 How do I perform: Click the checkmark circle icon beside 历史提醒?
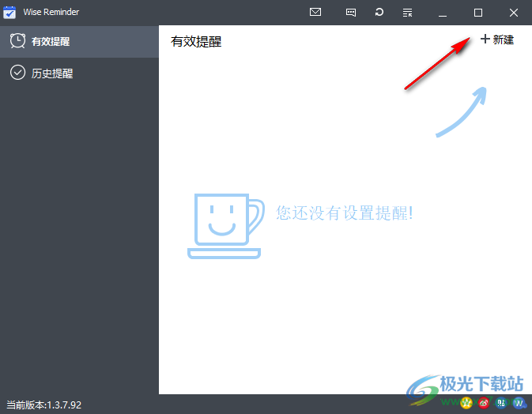(17, 73)
